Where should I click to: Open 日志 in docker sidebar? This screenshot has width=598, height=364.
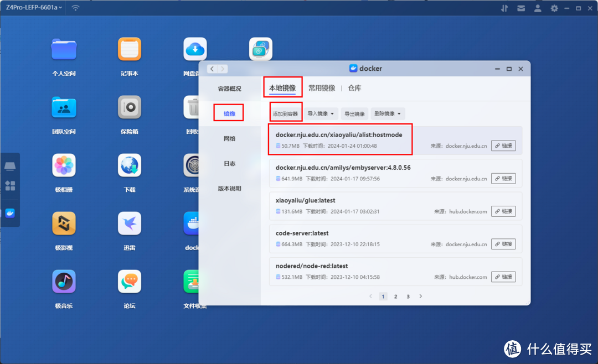click(230, 164)
